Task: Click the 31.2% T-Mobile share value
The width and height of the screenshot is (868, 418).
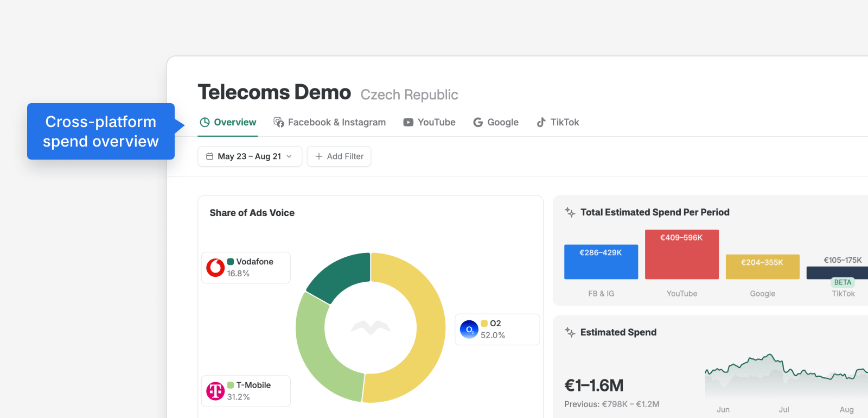Action: coord(238,397)
